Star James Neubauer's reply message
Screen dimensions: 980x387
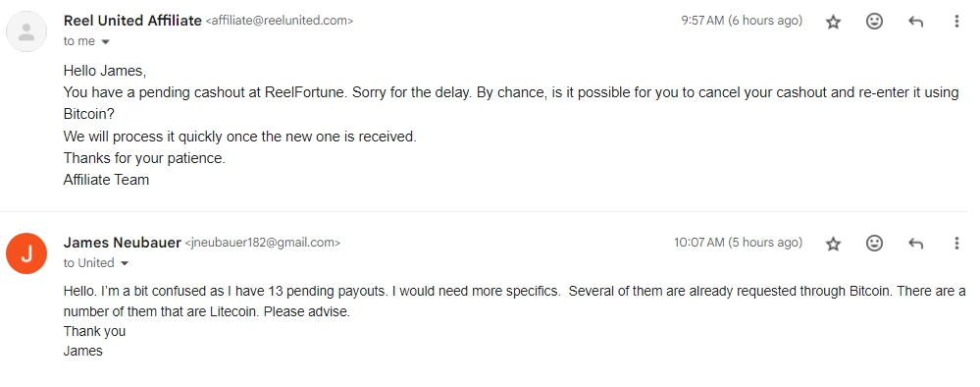tap(833, 244)
